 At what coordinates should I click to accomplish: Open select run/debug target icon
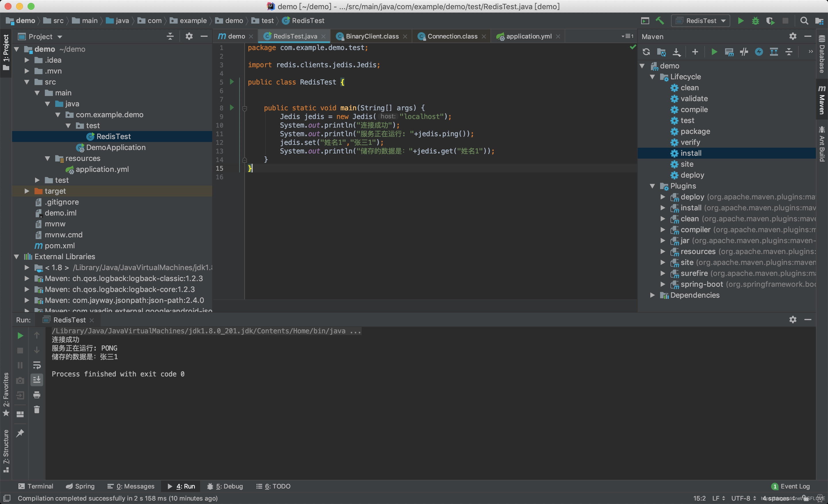645,21
